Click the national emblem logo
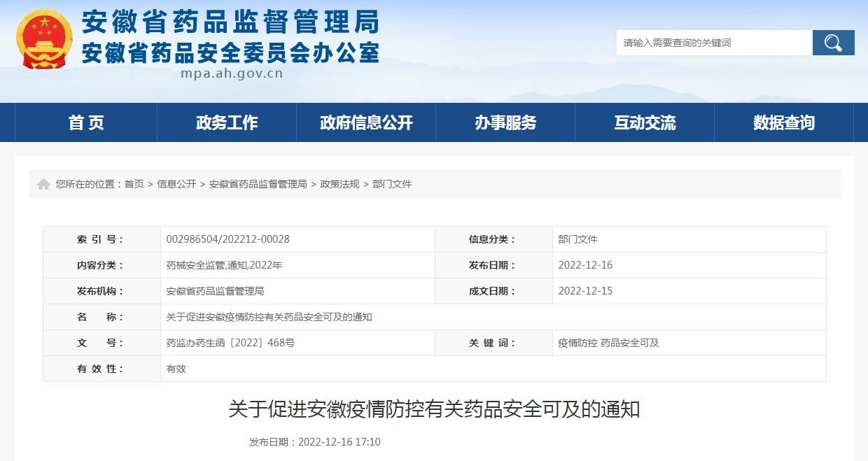868x461 pixels. [44, 39]
